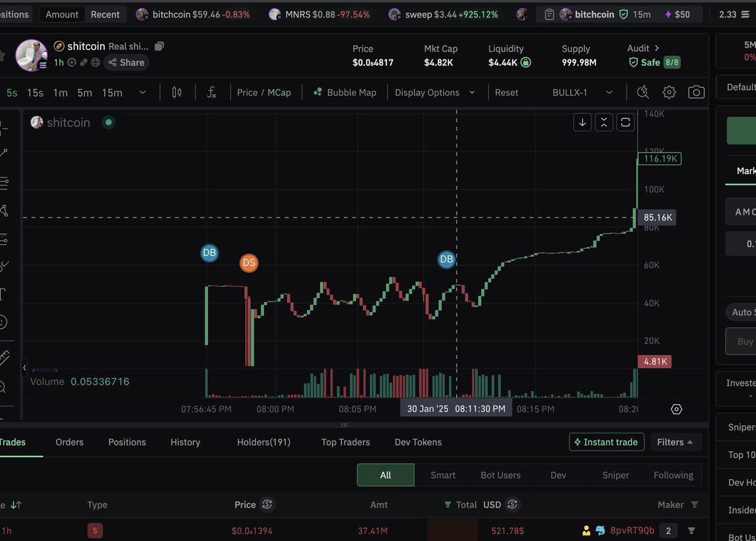The image size is (756, 541).
Task: Filter trades by Bot Users
Action: [x=500, y=475]
